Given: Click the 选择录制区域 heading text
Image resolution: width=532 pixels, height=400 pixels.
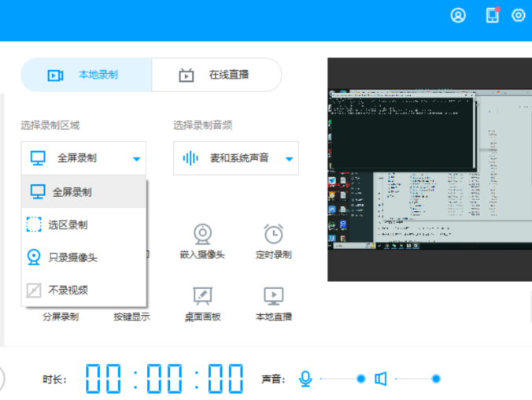Looking at the screenshot, I should [x=50, y=125].
